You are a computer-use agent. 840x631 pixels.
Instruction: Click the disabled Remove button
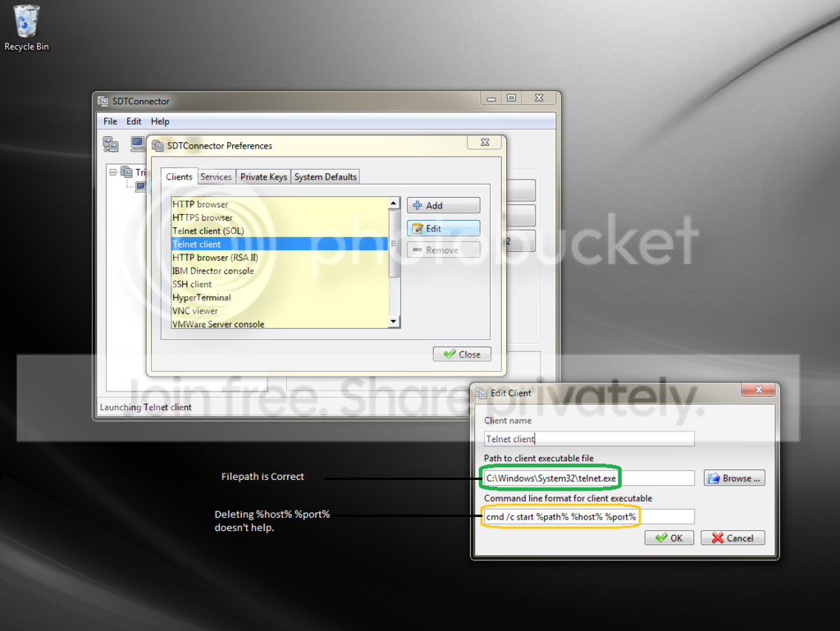coord(443,249)
